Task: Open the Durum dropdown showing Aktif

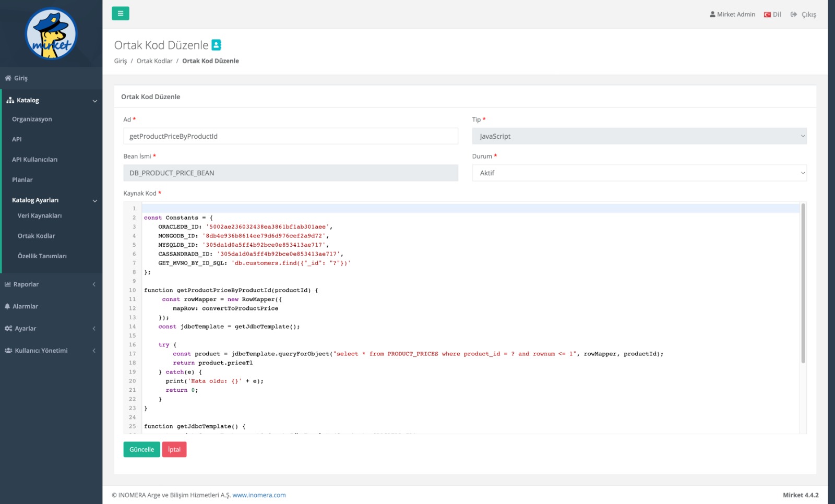Action: 639,173
